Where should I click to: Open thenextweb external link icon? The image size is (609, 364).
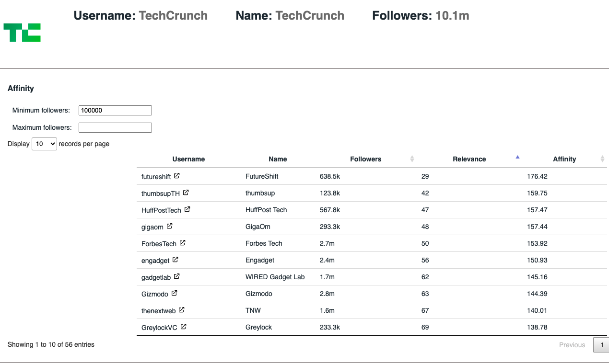click(x=181, y=310)
